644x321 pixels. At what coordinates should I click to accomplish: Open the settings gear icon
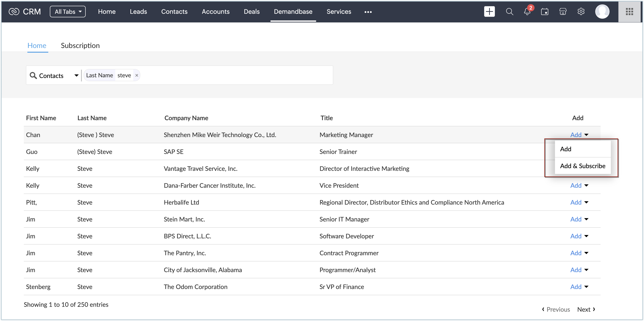click(581, 12)
